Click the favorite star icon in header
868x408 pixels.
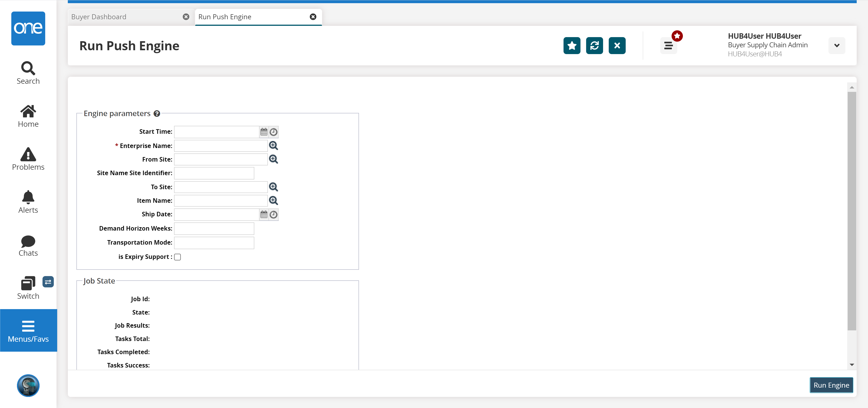tap(571, 45)
